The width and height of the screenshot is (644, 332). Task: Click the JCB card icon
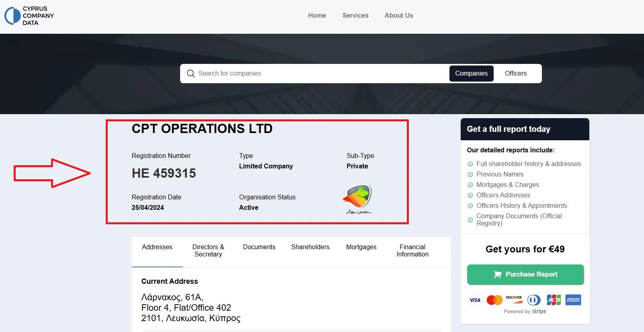click(554, 300)
